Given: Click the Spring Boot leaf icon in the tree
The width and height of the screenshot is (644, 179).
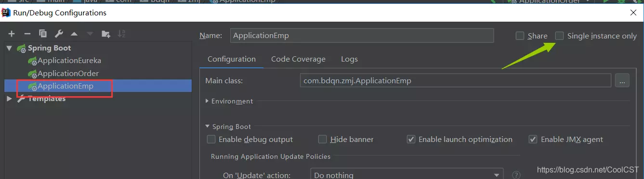Looking at the screenshot, I should point(22,48).
